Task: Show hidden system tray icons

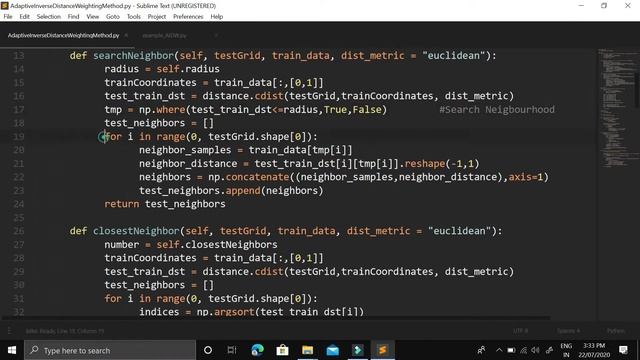Action: coord(499,350)
